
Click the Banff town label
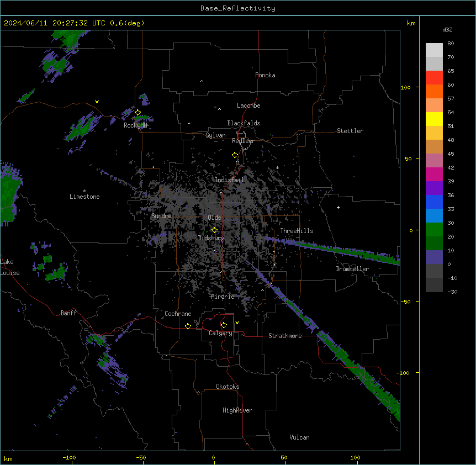pos(68,313)
